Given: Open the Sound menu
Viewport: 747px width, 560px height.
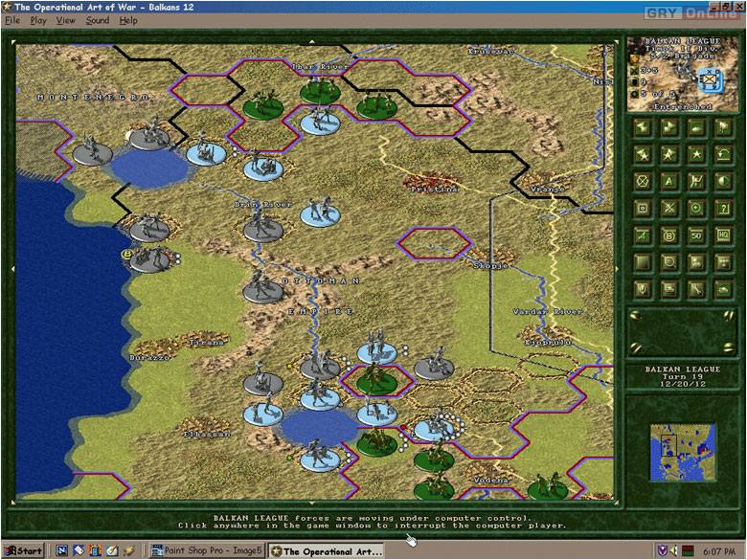Looking at the screenshot, I should point(97,20).
